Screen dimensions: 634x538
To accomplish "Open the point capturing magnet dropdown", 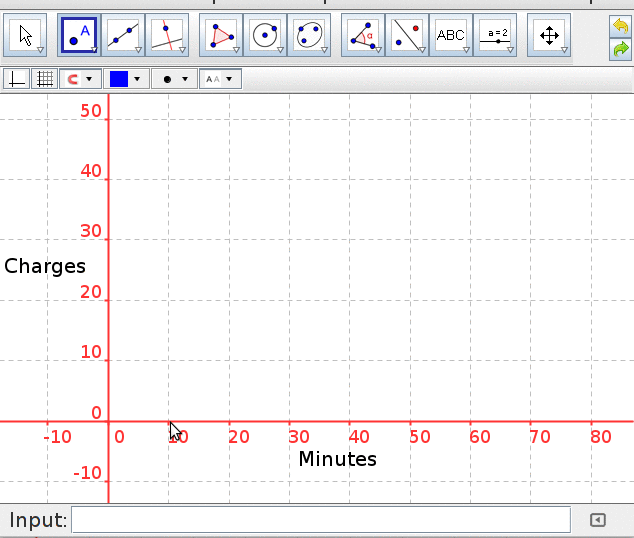I will click(x=81, y=79).
